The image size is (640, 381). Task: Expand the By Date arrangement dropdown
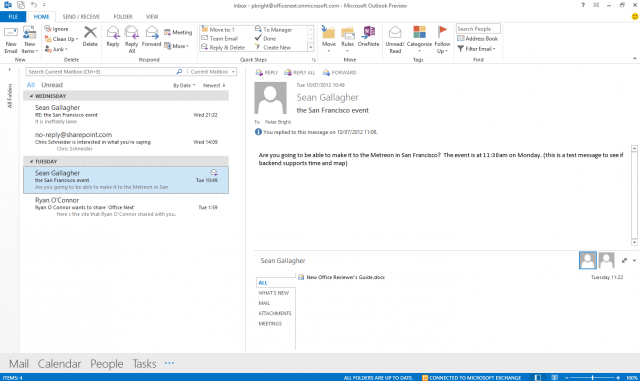pyautogui.click(x=184, y=85)
